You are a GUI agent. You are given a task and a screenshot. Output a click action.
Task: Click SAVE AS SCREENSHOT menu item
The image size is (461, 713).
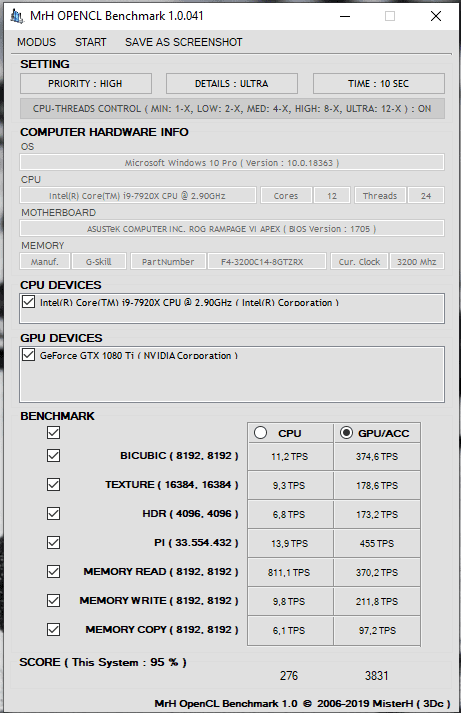pos(184,42)
